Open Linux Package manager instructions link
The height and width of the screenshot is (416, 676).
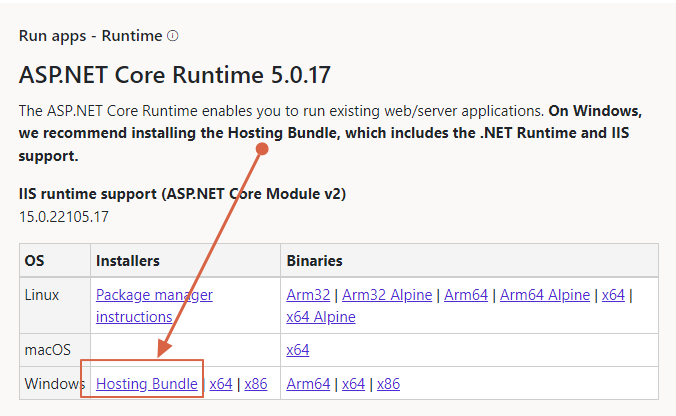pos(154,306)
